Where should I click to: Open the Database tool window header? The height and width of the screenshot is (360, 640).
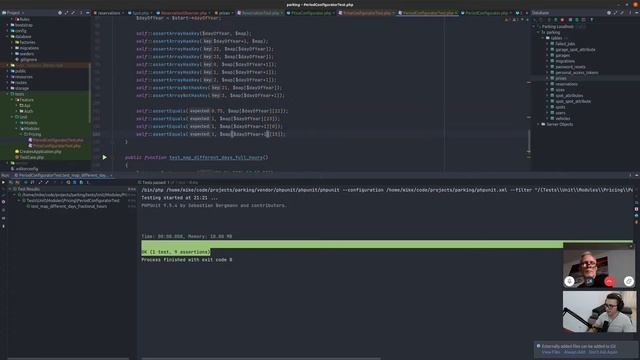tap(540, 13)
